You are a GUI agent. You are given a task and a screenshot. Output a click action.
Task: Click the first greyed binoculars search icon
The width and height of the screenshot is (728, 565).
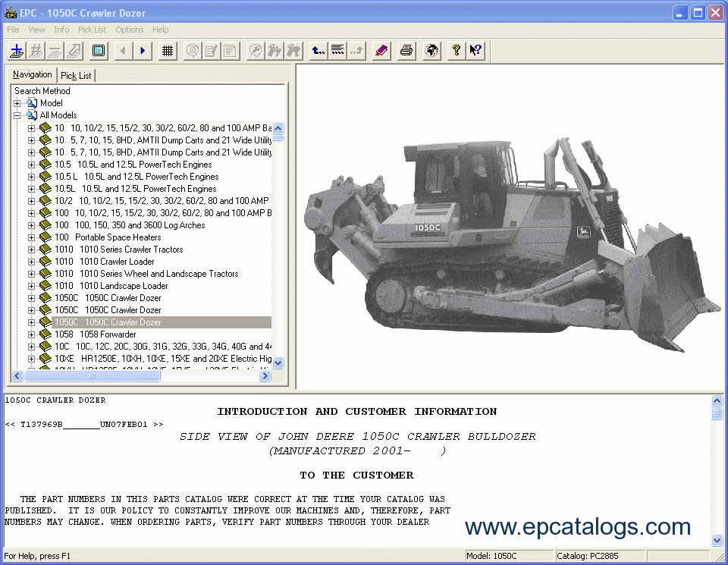[275, 51]
